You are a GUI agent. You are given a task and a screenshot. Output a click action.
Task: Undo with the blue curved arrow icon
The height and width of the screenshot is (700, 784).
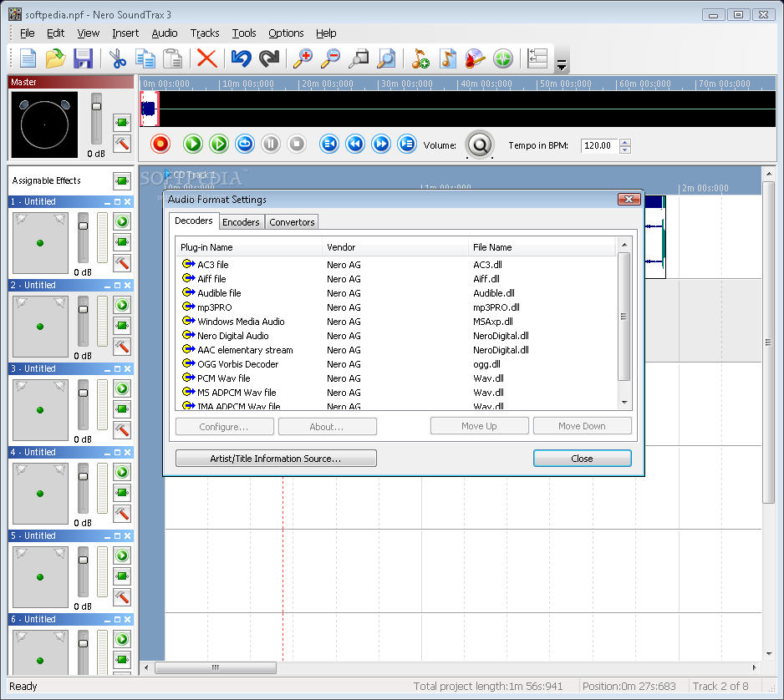(241, 58)
